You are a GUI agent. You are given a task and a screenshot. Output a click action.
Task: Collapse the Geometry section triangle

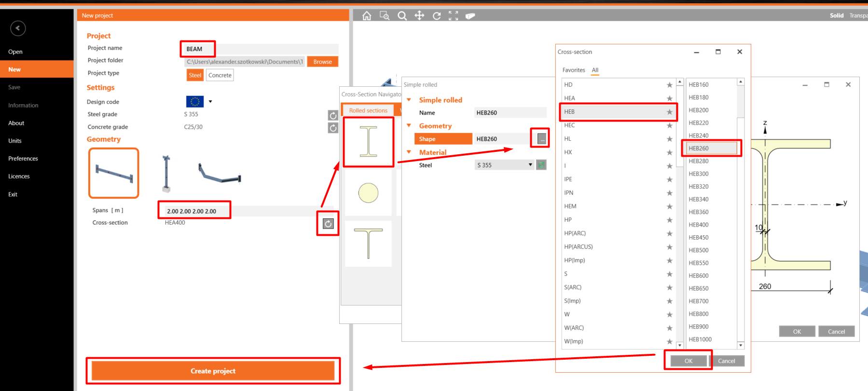409,126
